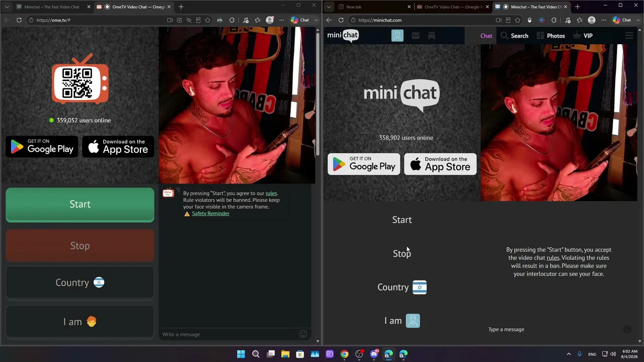Bookmark the Minichat page with the star

pos(517,20)
